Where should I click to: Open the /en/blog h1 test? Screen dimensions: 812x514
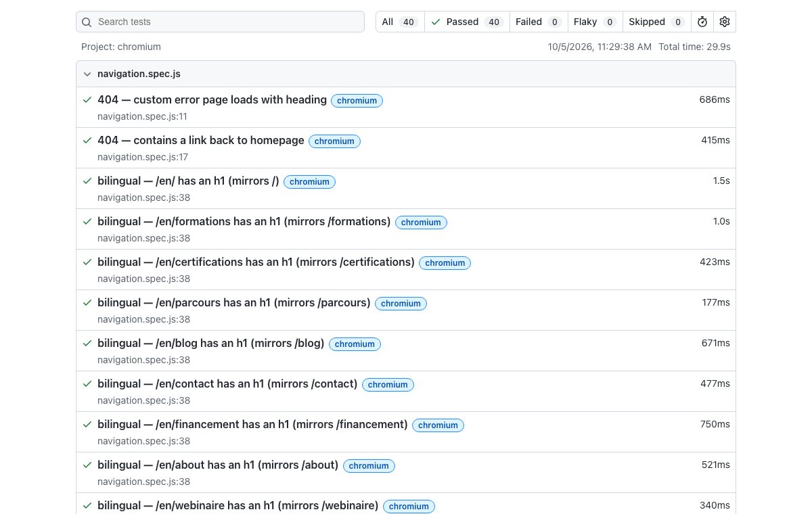pyautogui.click(x=211, y=343)
